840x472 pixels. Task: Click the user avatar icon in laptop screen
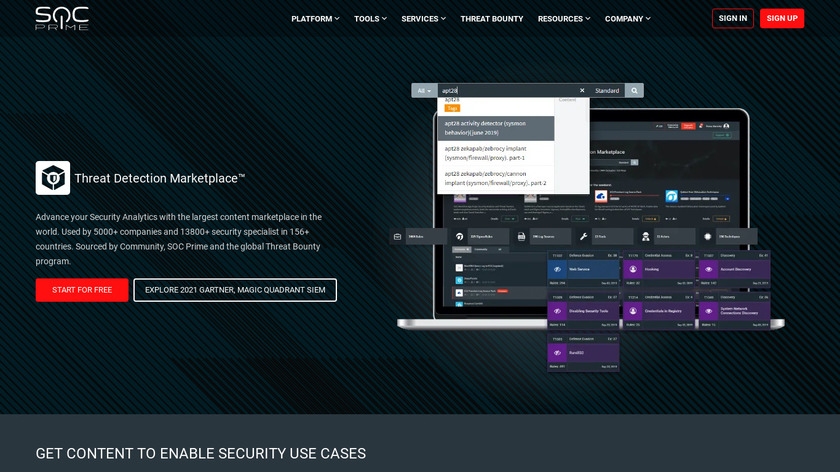pos(726,126)
